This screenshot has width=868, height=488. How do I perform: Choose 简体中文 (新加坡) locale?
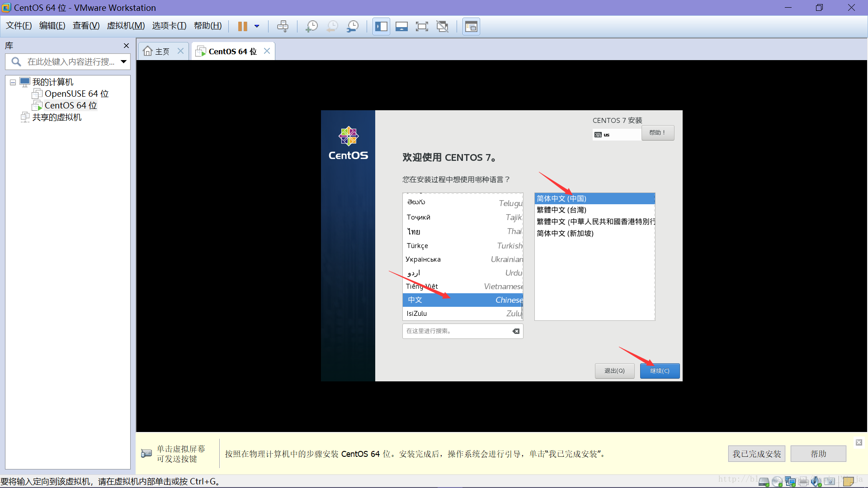click(x=594, y=233)
